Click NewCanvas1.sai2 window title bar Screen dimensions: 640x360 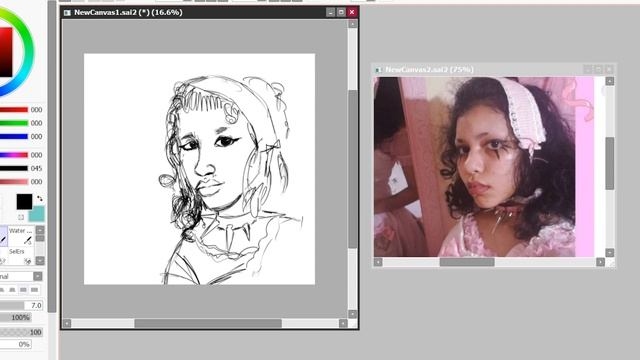[x=209, y=12]
